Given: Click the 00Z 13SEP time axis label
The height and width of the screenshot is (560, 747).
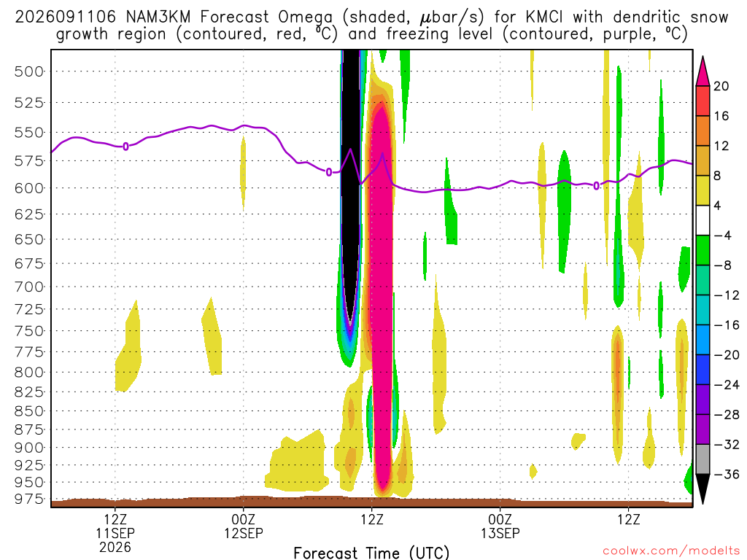Looking at the screenshot, I should (x=500, y=526).
